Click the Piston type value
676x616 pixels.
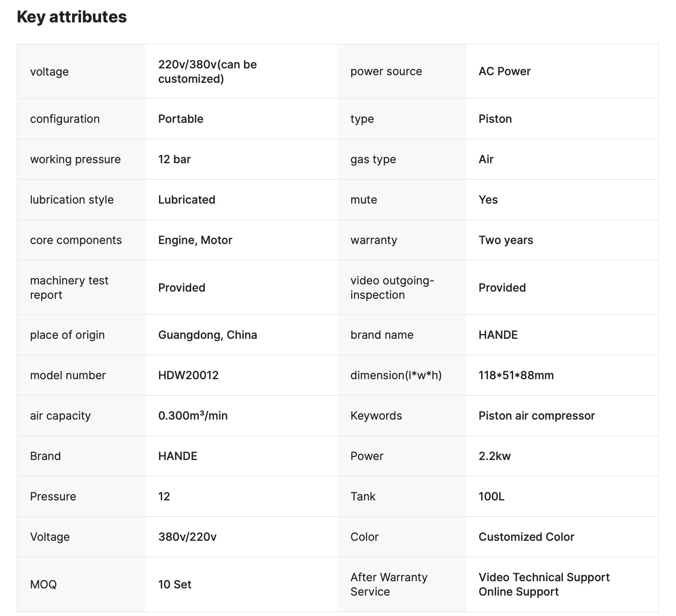[495, 119]
